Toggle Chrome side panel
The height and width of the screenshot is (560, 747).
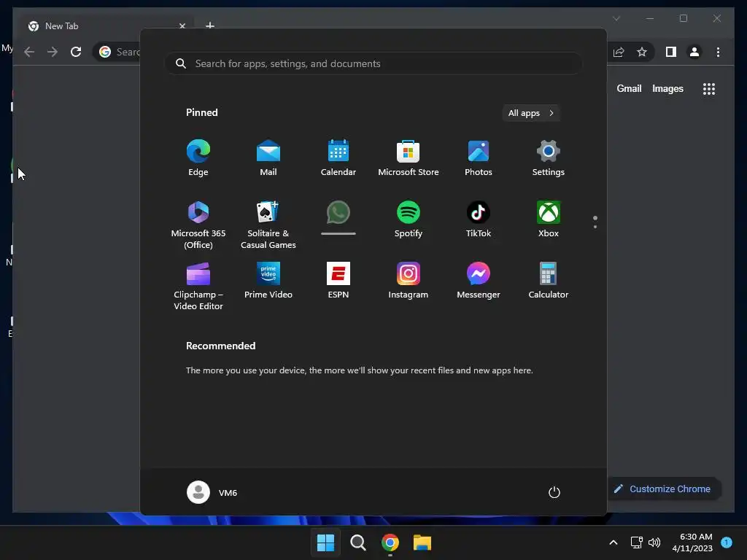click(671, 52)
